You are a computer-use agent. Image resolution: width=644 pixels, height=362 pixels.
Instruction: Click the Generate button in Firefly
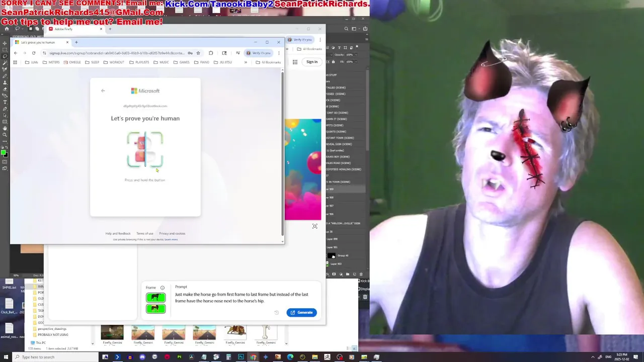301,313
